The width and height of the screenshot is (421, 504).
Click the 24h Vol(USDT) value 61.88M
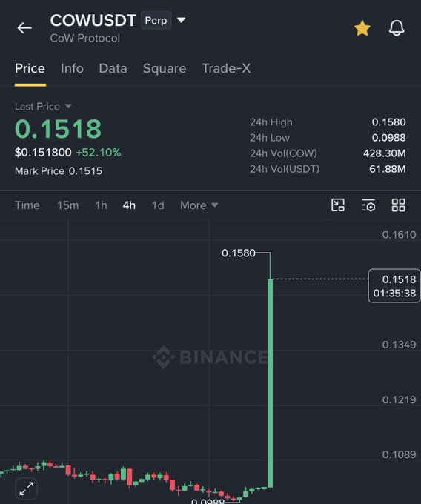tap(387, 169)
